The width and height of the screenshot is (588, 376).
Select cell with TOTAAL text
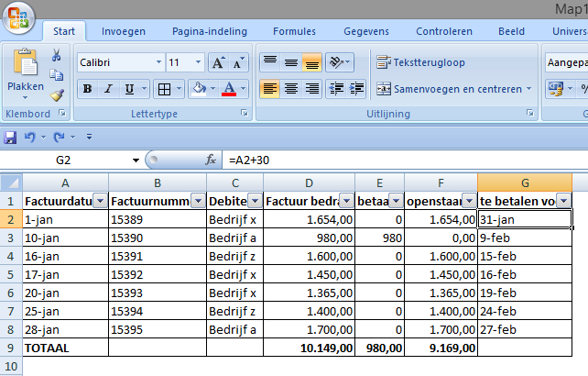coord(66,348)
